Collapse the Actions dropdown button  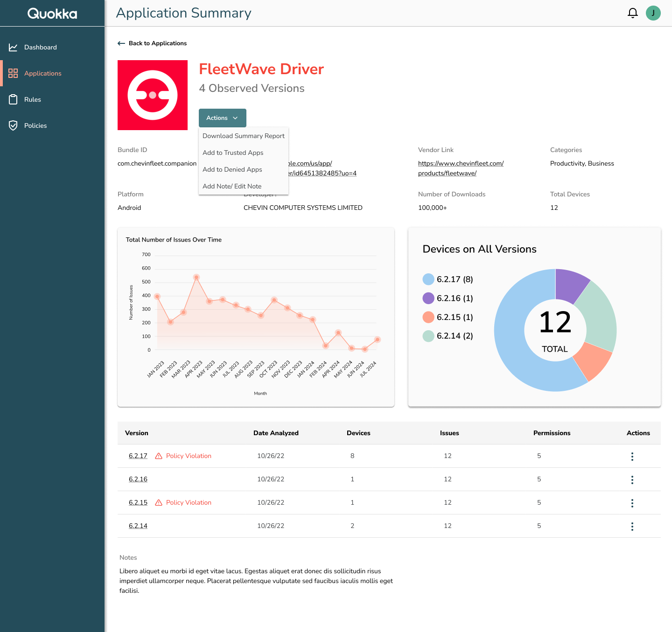click(x=223, y=118)
